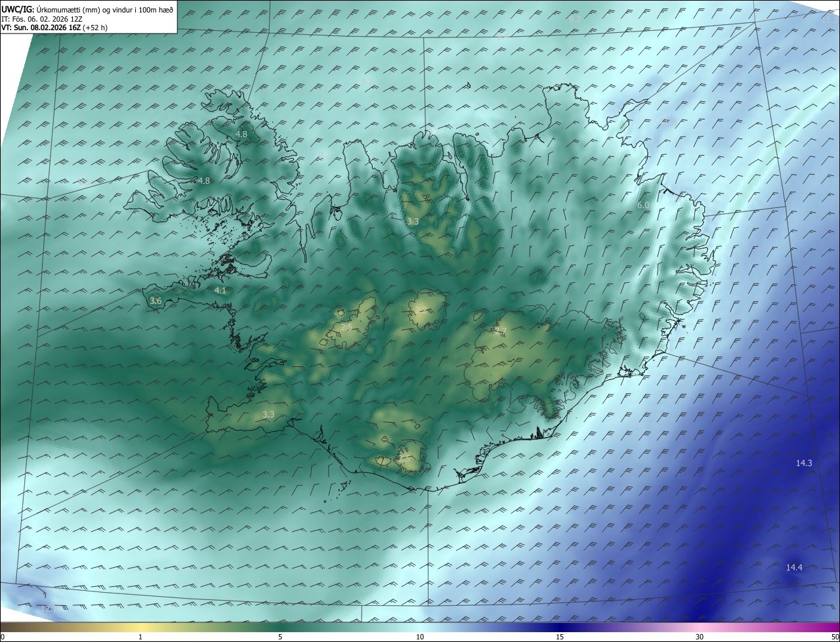Click the 3.6 value at the western peninsula tip
The height and width of the screenshot is (642, 840).
156,301
